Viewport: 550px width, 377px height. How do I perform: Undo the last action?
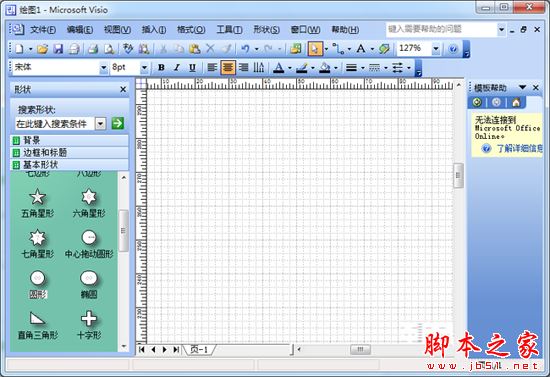click(246, 49)
